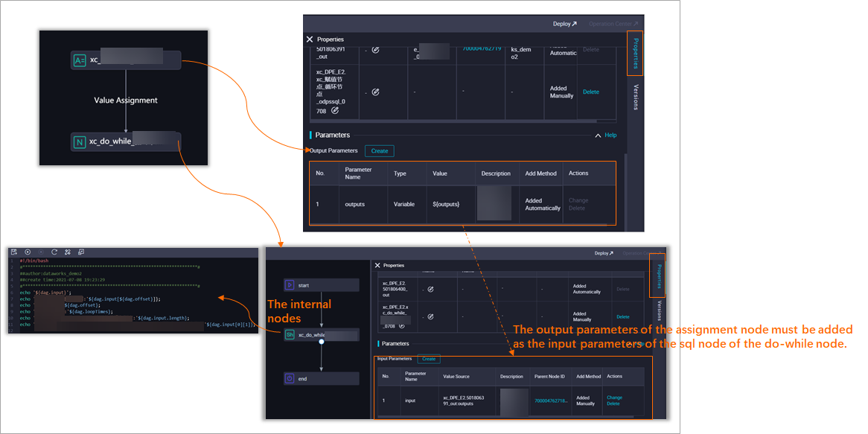
Task: Open the Properties side tab in the upper panel
Action: click(x=636, y=53)
